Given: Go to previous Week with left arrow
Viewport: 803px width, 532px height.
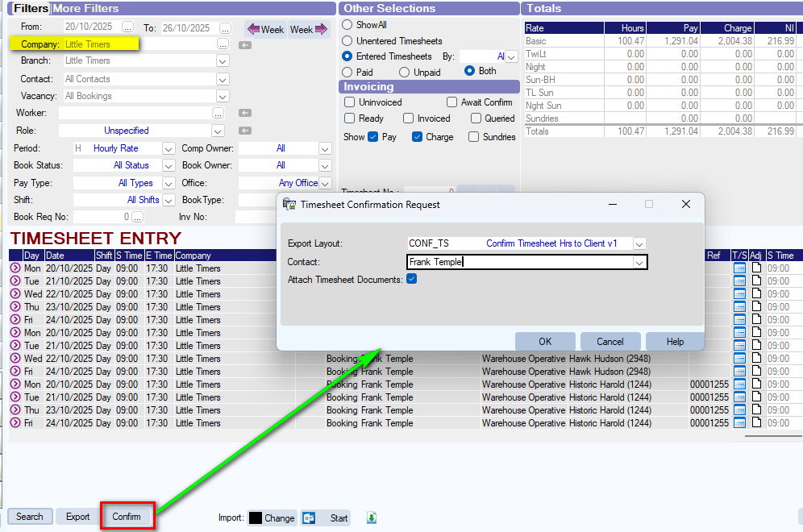Looking at the screenshot, I should 266,29.
